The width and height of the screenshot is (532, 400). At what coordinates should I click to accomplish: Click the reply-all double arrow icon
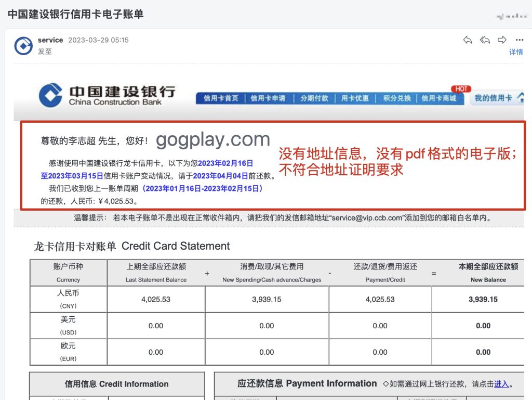(485, 40)
